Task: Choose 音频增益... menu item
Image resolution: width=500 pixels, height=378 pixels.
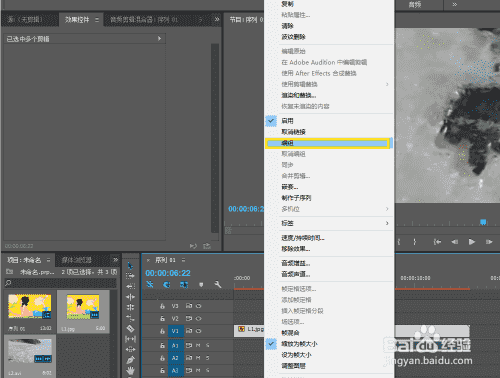Action: [x=328, y=263]
